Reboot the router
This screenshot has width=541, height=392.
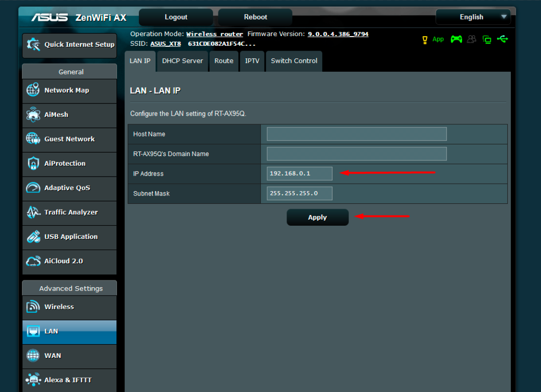[254, 17]
